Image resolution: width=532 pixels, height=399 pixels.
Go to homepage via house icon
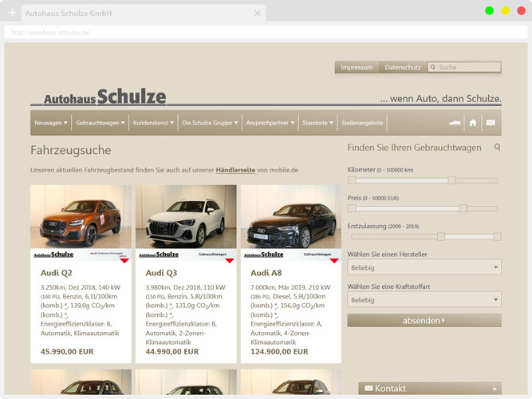coord(473,123)
